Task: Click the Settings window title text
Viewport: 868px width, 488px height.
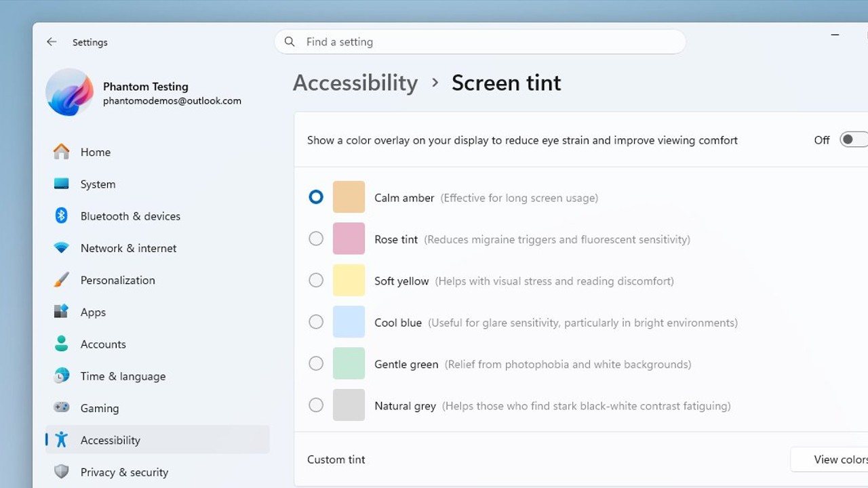Action: click(x=90, y=42)
